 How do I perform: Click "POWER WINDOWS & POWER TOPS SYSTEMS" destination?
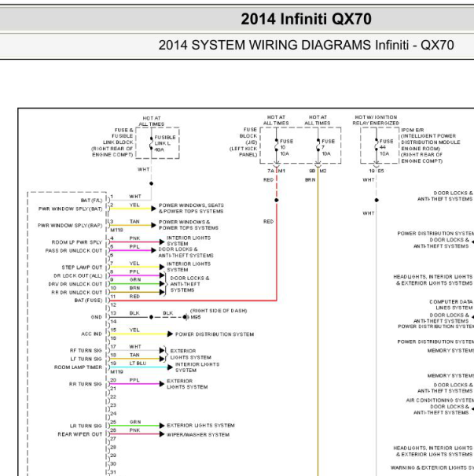tap(189, 225)
